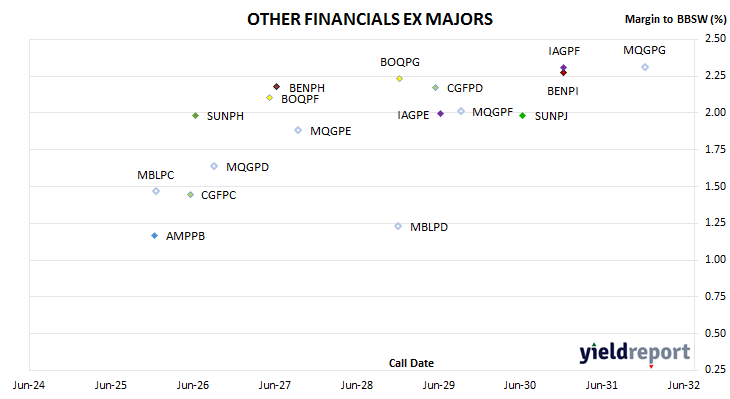The image size is (730, 399).
Task: Click the Call Date axis title
Action: (411, 363)
